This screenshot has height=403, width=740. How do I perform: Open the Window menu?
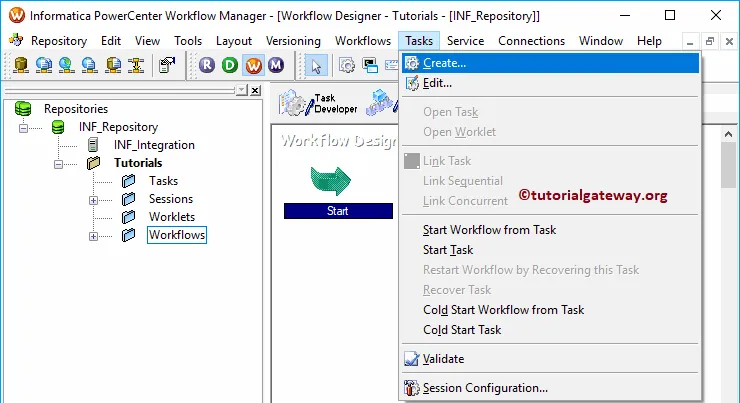601,41
